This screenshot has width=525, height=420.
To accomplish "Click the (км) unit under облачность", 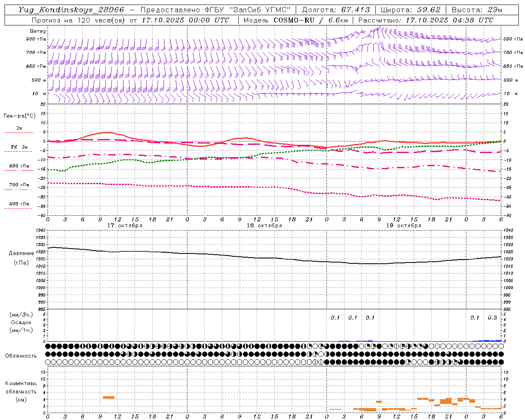I will point(21,399).
